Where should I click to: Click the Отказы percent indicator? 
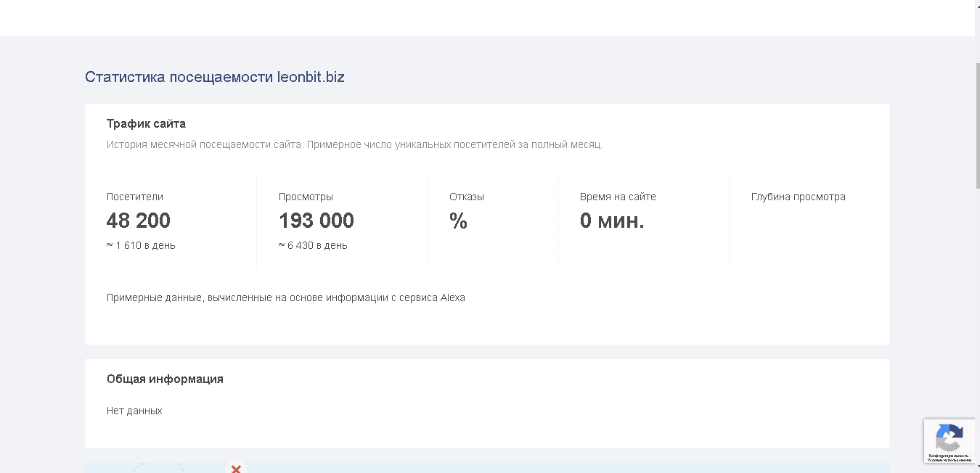(x=457, y=221)
